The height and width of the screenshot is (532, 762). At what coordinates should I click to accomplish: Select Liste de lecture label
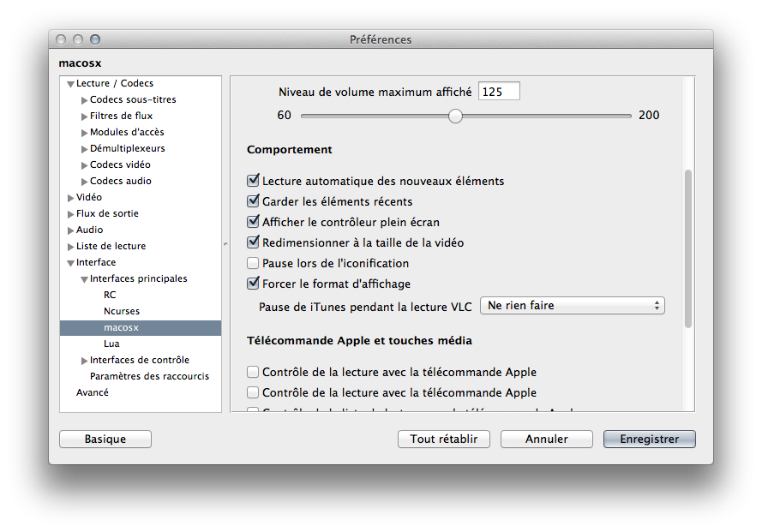point(111,246)
